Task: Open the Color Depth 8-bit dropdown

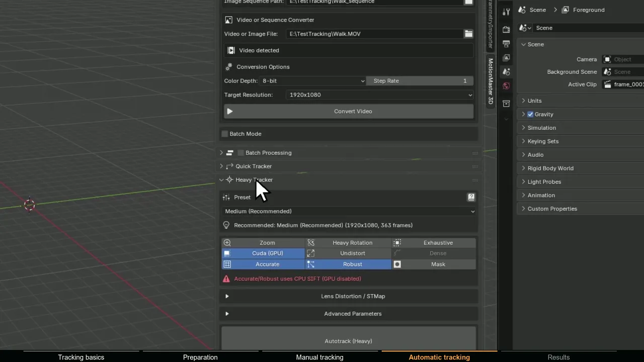Action: tap(313, 80)
